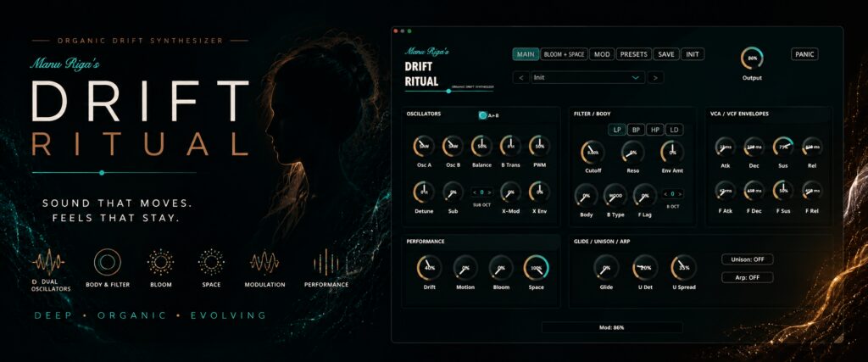Click the Bloom performance knob
868x362 pixels.
[x=500, y=268]
